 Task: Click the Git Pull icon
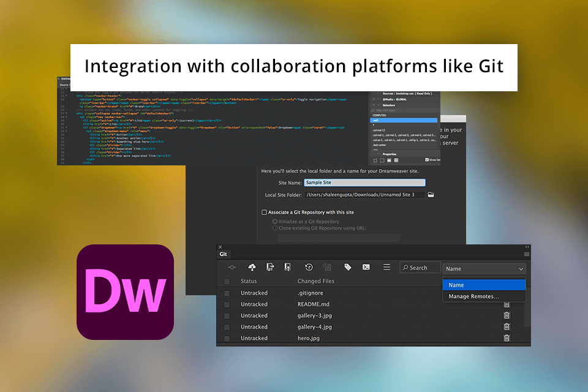coord(270,267)
